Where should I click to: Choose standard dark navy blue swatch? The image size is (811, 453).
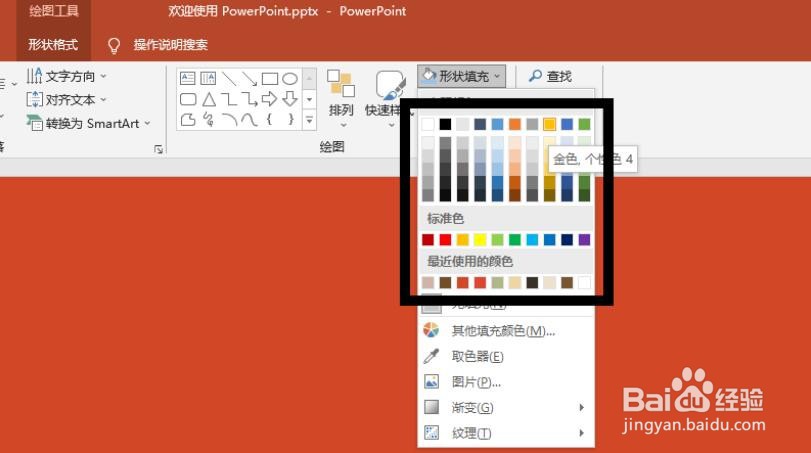pos(567,239)
